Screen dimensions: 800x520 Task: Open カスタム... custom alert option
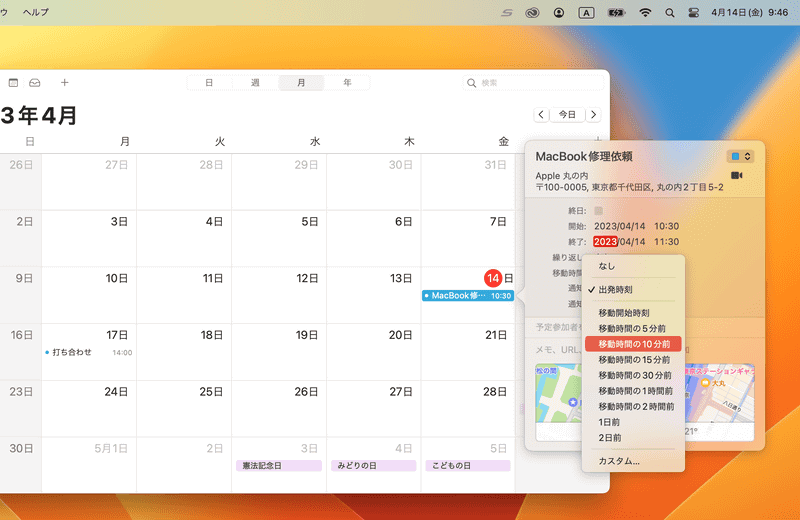pyautogui.click(x=633, y=461)
